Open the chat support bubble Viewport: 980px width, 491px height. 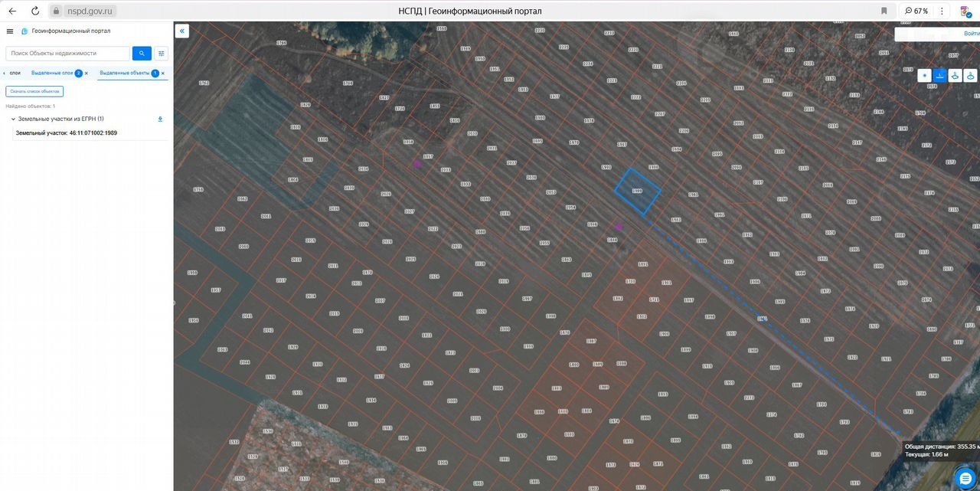pyautogui.click(x=965, y=477)
